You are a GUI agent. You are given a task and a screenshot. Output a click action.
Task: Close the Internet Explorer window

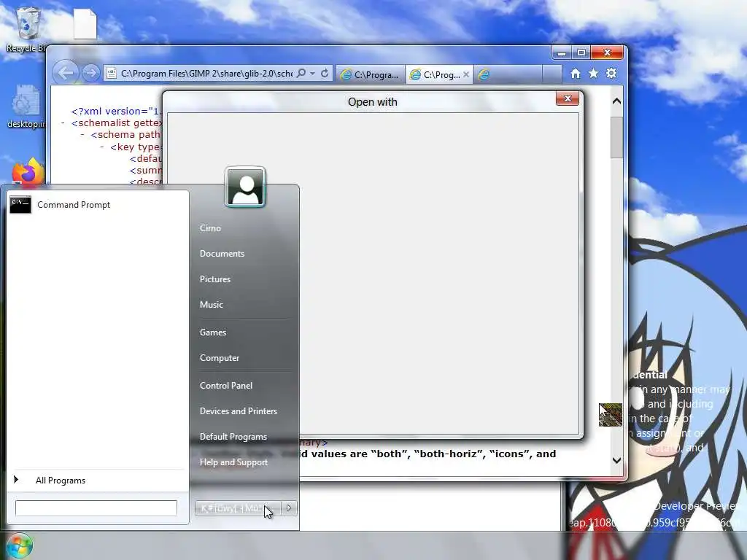(x=608, y=52)
